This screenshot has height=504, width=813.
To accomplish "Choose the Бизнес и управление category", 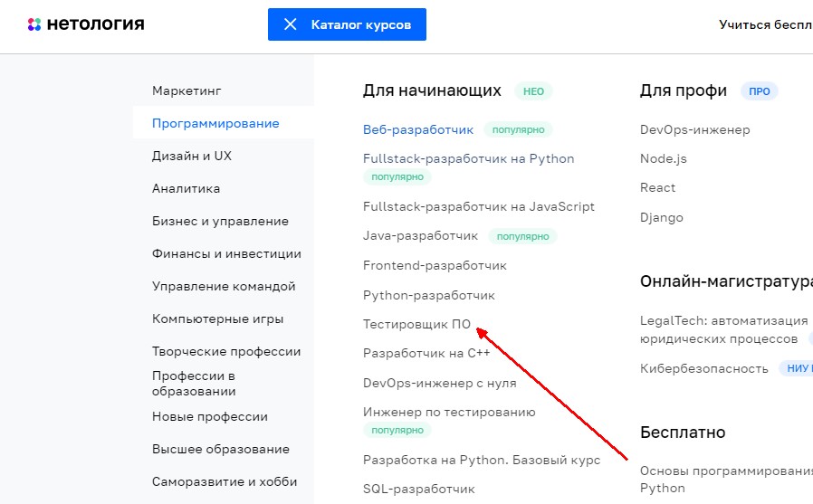I will pos(220,221).
